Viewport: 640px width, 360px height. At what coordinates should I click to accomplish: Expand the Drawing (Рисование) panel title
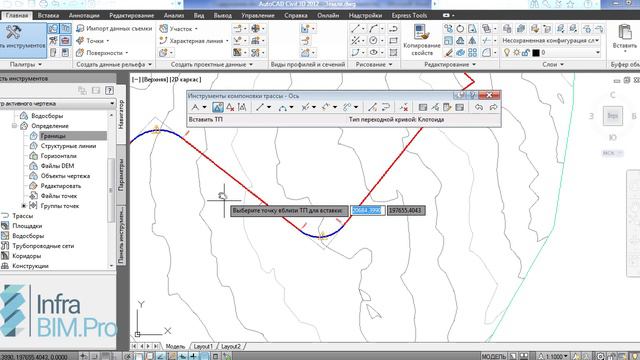(373, 64)
